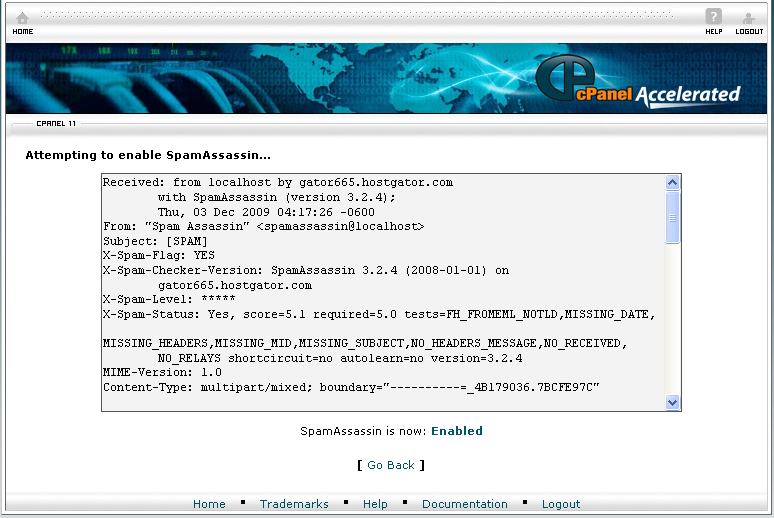Click inside the SpamAssassin output text area
Screen dimensions: 774x518
tap(384, 292)
